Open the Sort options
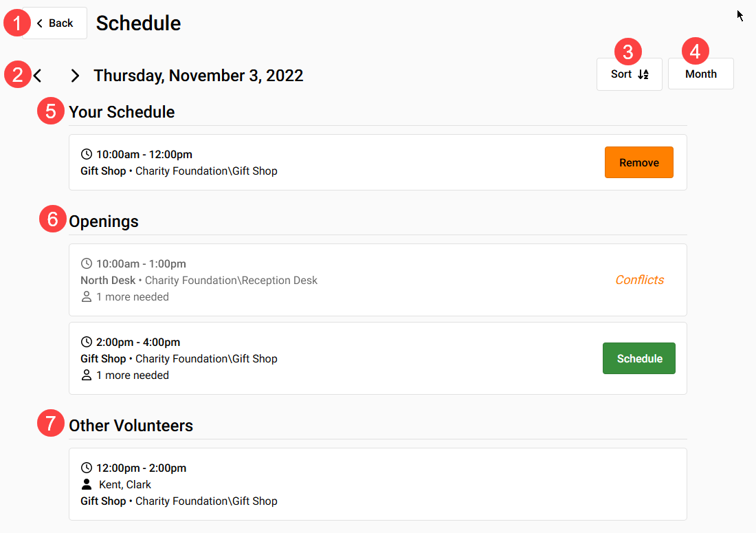The image size is (756, 533). click(x=629, y=74)
